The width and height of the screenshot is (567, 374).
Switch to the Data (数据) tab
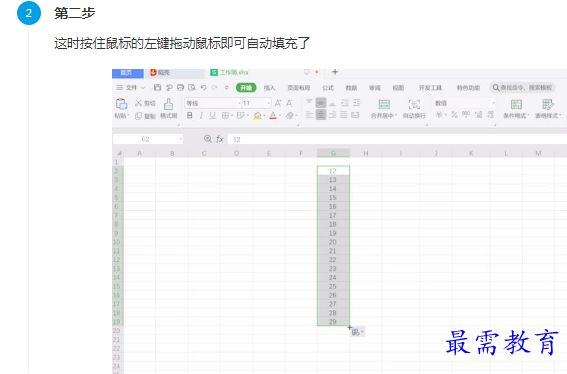coord(351,88)
